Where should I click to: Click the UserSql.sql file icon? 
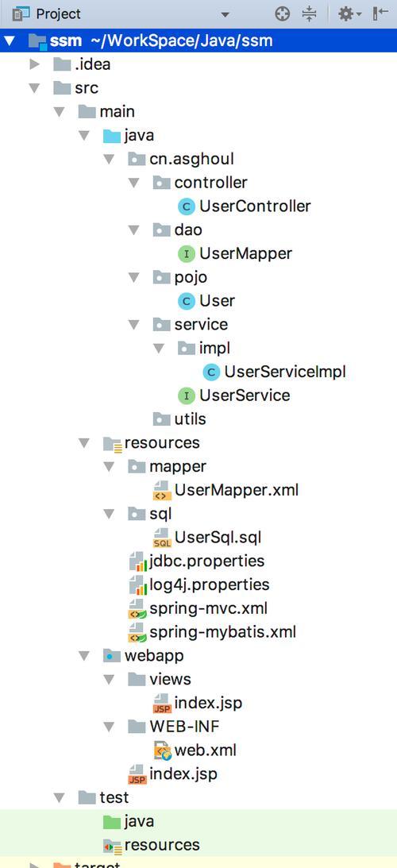[162, 538]
